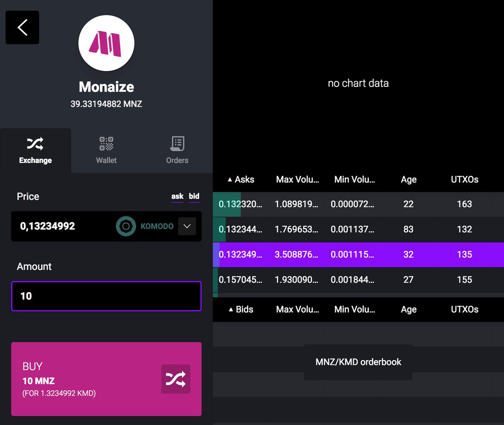Click the MNZ/KMD orderbook label
This screenshot has width=504, height=425.
(x=358, y=362)
